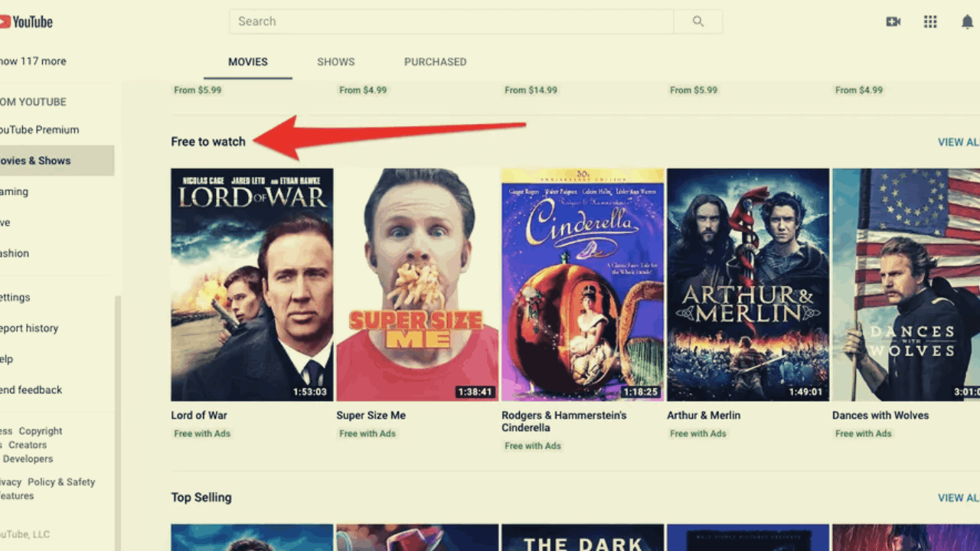The height and width of the screenshot is (551, 980).
Task: Click the Policy & Safety footer link
Action: pyautogui.click(x=61, y=482)
